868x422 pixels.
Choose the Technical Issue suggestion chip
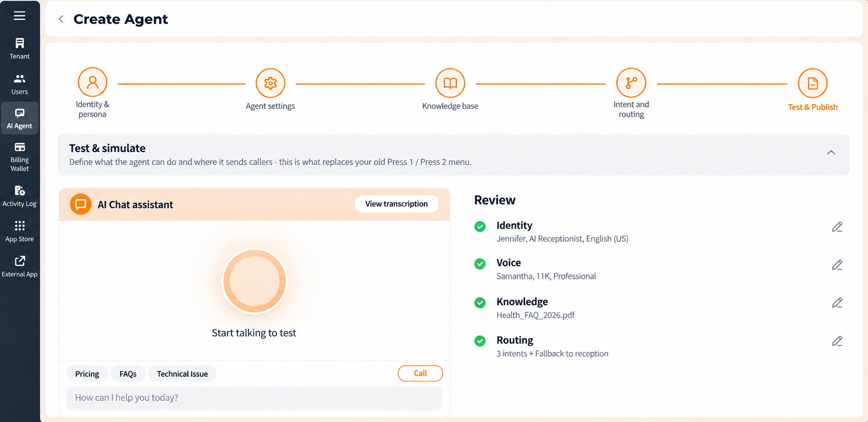click(x=182, y=374)
